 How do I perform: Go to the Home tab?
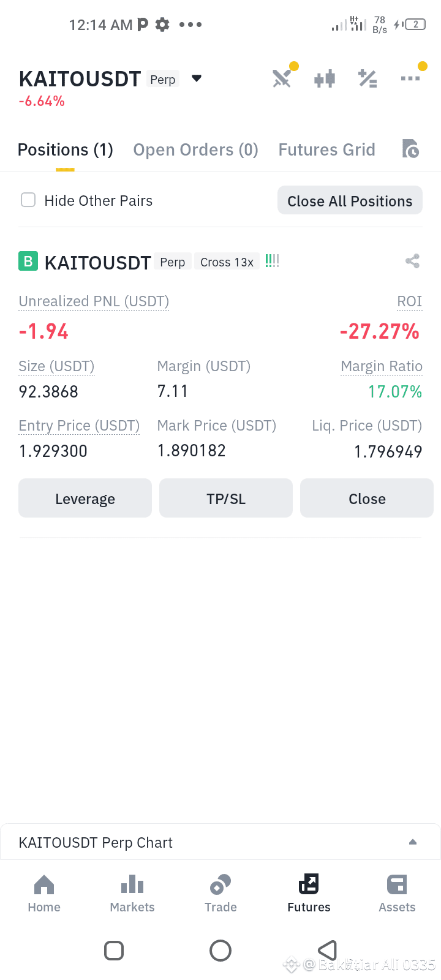(44, 894)
